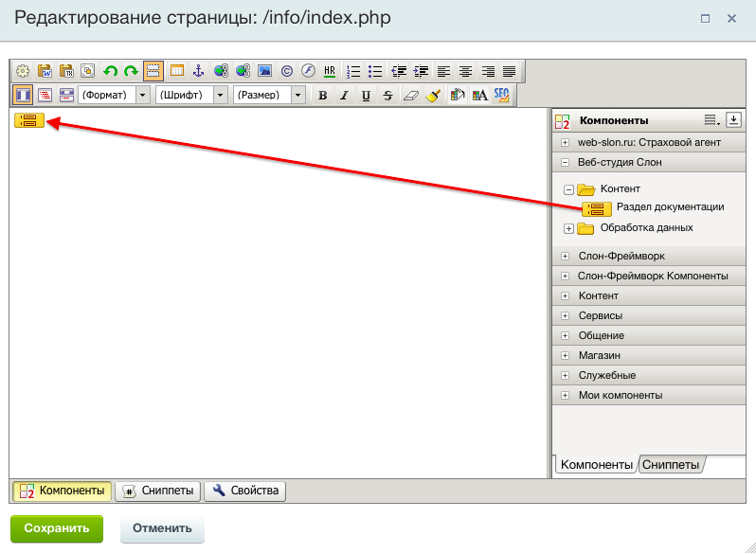Image resolution: width=756 pixels, height=554 pixels.
Task: Insert a table using the table icon
Action: click(177, 71)
